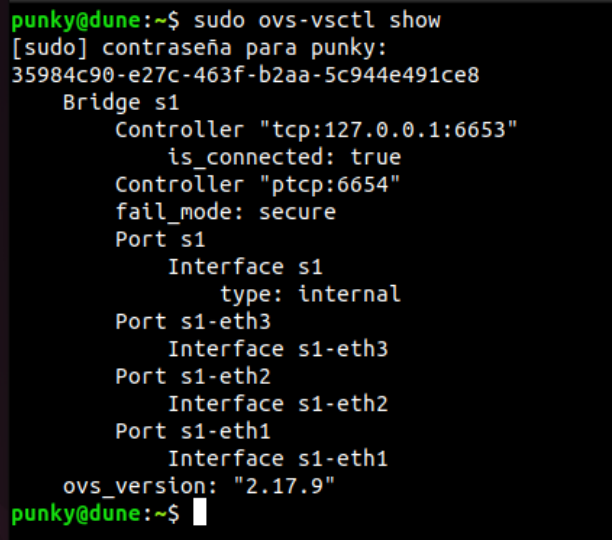The height and width of the screenshot is (540, 612).
Task: Click the UUID line starting with 35984c90
Action: click(246, 75)
